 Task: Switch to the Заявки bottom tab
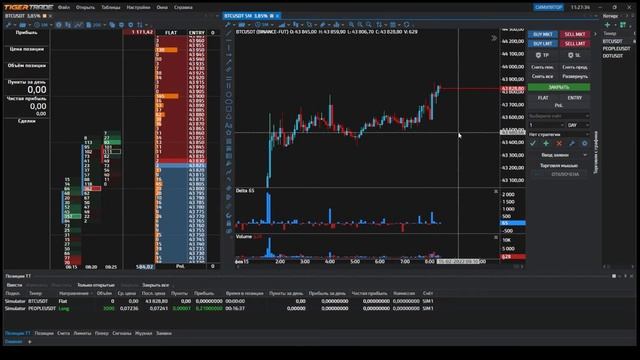(x=164, y=333)
